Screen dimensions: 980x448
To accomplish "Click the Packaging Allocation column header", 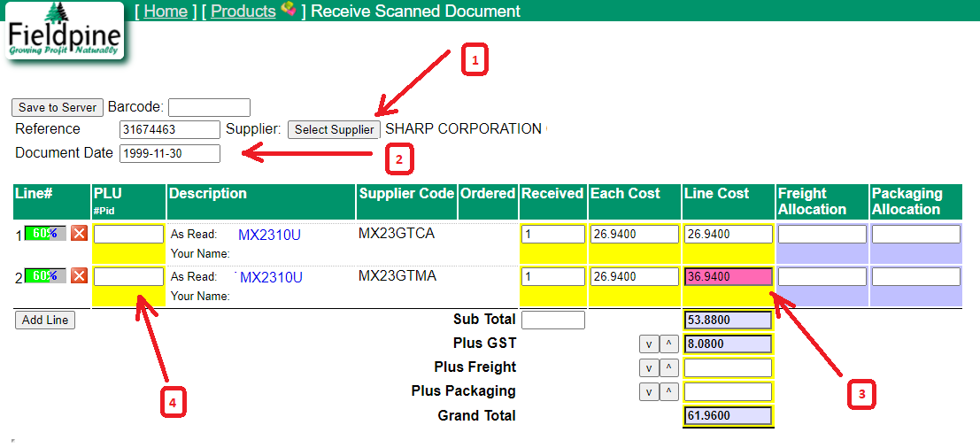I will pyautogui.click(x=916, y=201).
